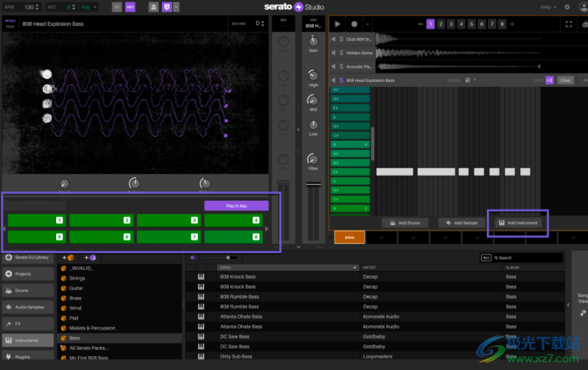Click Add Sample button
Screen dimensions: 588x370
click(x=462, y=223)
